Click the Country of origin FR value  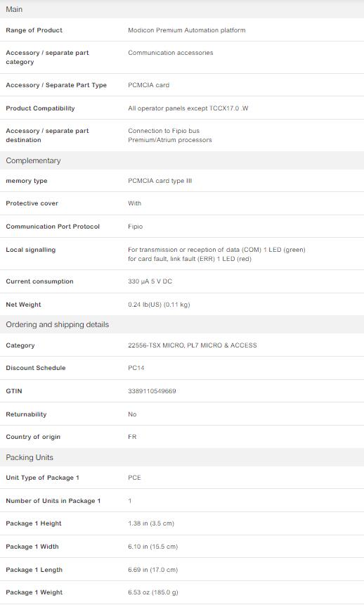[132, 437]
